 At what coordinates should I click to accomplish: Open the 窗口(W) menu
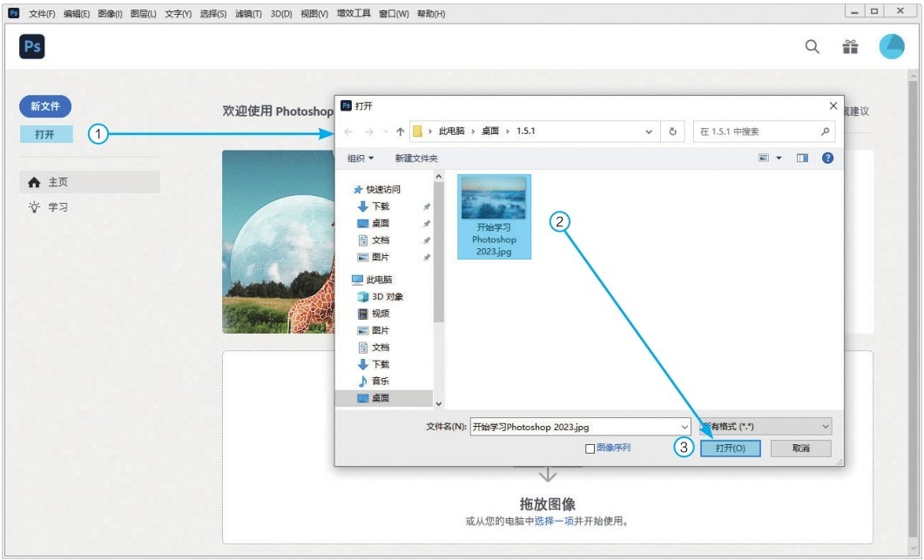point(394,14)
